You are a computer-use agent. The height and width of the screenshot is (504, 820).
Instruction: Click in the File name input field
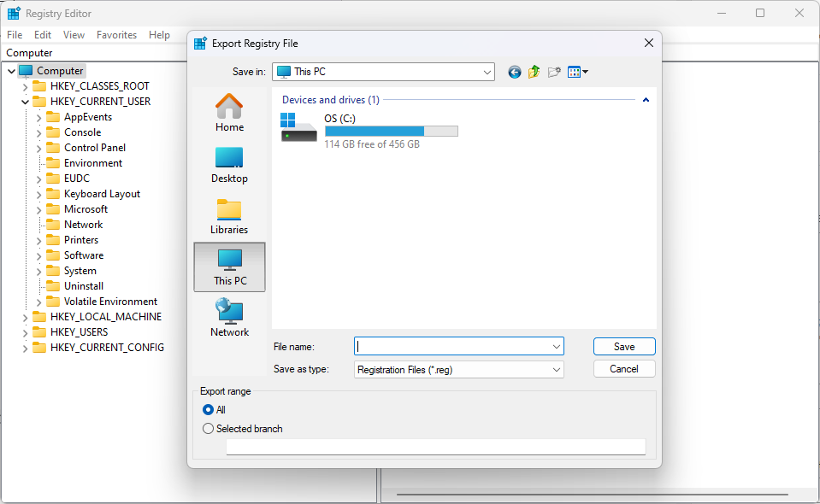451,347
